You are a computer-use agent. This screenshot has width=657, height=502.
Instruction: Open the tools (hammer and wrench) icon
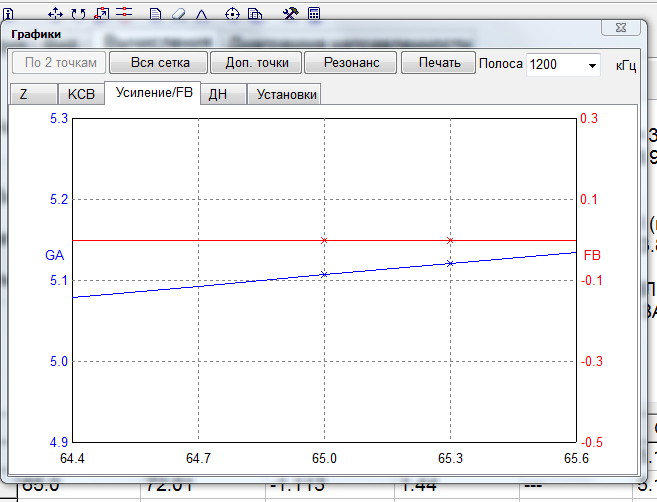(290, 13)
